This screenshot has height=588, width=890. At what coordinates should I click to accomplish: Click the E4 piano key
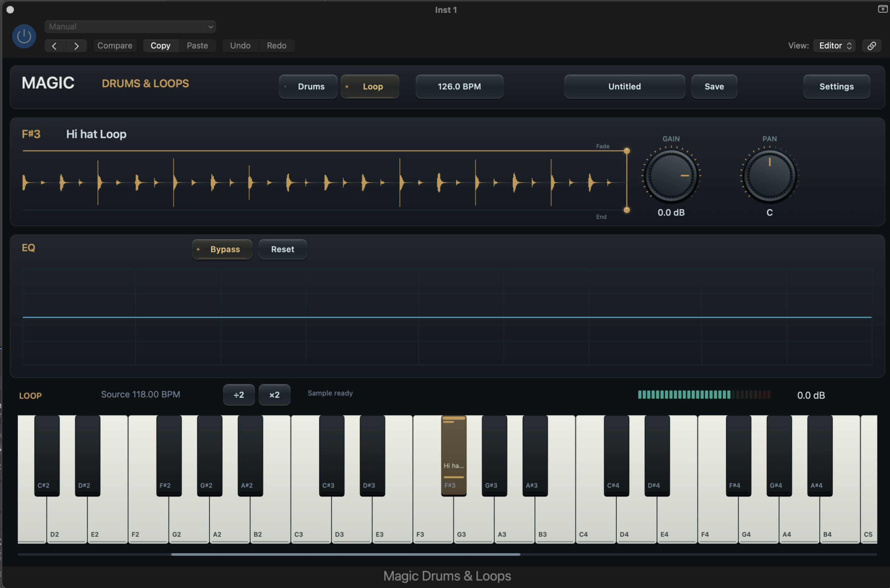tap(677, 520)
